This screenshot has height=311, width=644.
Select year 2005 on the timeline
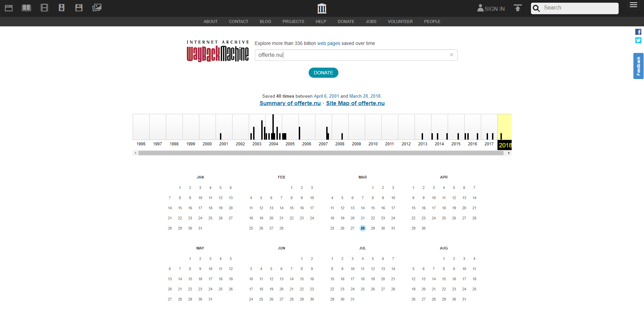pos(290,144)
